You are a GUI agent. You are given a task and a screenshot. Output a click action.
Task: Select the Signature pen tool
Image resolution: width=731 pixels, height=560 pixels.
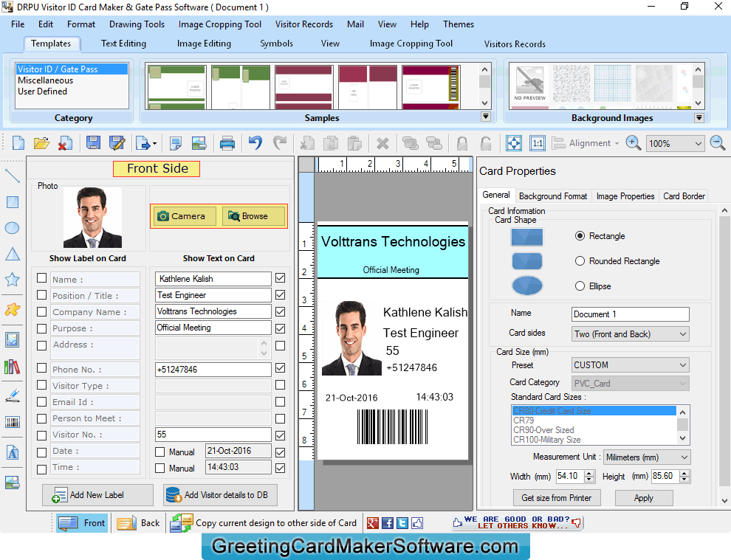pos(12,395)
